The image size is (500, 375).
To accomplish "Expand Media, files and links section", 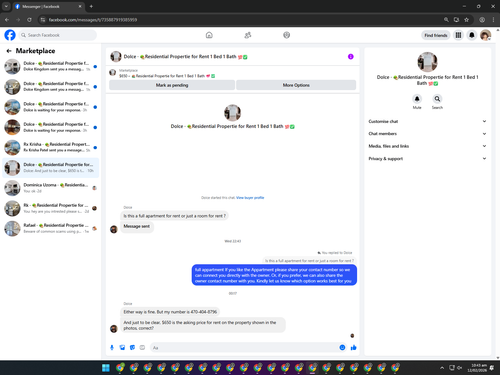I will 427,146.
